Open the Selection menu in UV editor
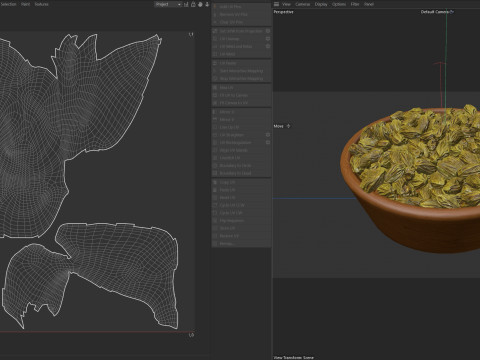 coord(8,4)
